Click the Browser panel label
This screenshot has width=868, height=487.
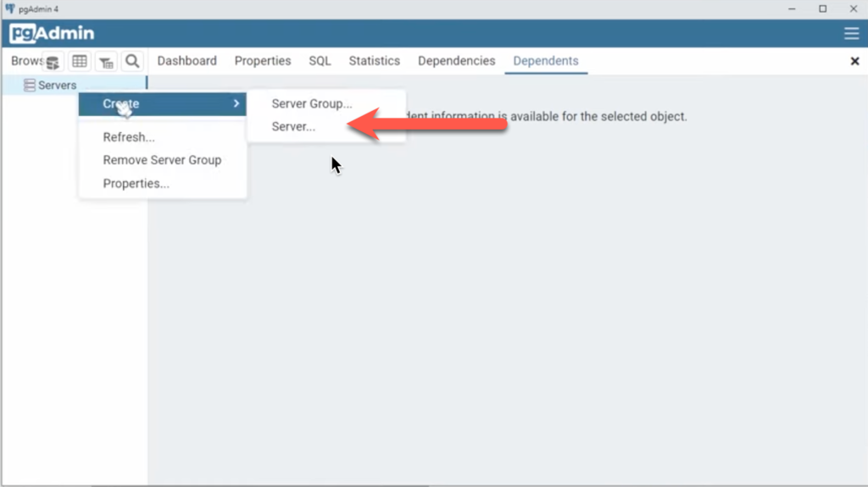(x=26, y=61)
